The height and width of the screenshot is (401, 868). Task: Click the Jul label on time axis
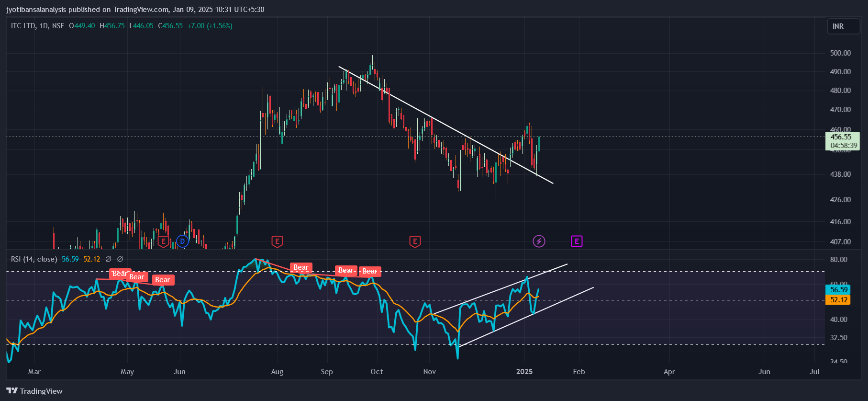(814, 372)
